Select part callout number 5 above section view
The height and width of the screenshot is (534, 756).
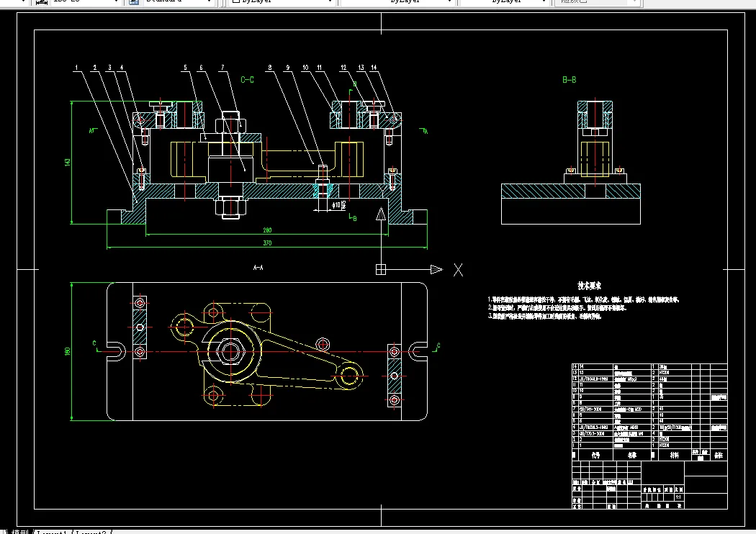pyautogui.click(x=185, y=68)
